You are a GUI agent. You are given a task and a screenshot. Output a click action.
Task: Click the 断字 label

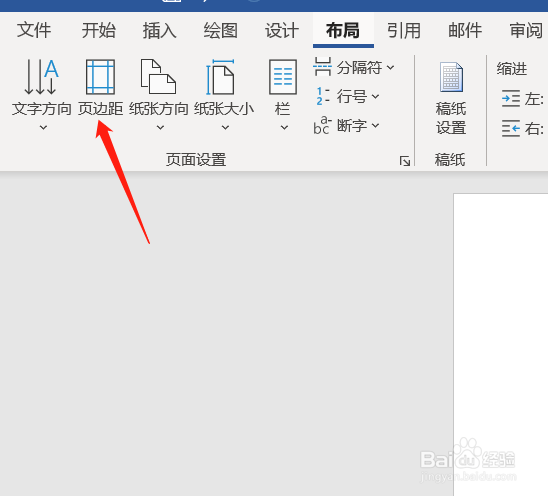(352, 125)
